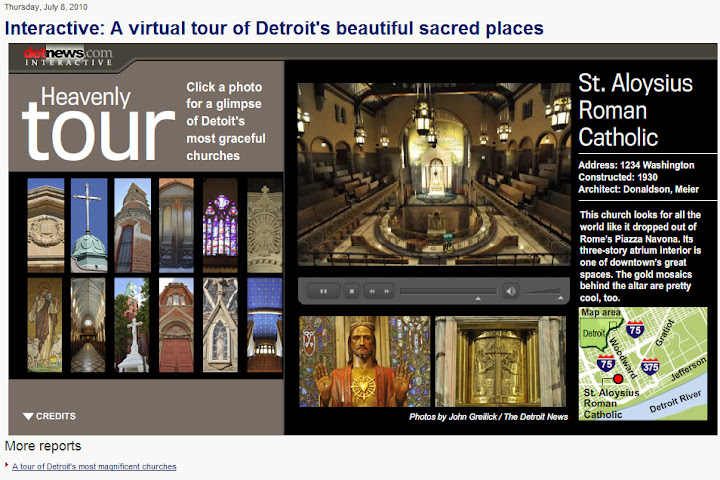The height and width of the screenshot is (480, 720).
Task: Select the carved stone medallion thumbnail
Action: point(45,225)
